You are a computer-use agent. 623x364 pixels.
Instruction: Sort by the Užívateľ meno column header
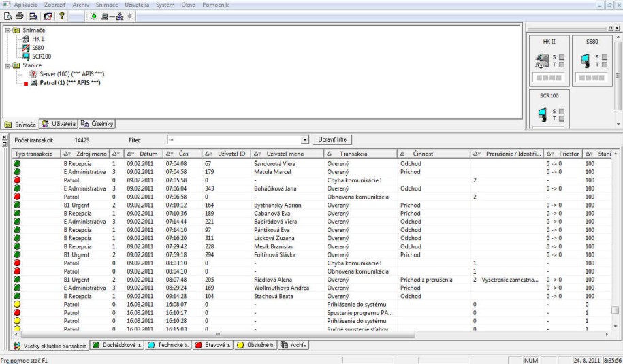(285, 154)
